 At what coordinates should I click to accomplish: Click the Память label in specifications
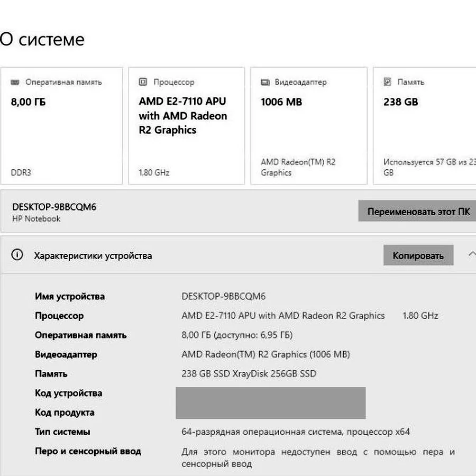click(x=51, y=374)
